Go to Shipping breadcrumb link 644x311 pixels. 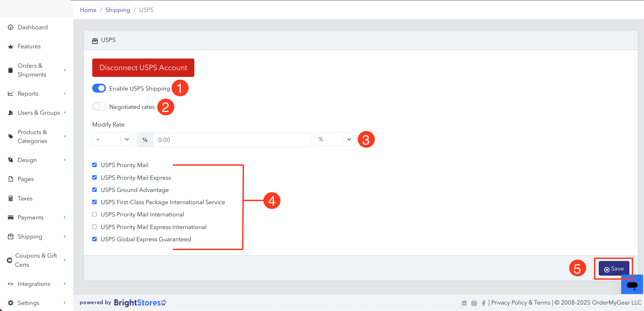tap(118, 10)
